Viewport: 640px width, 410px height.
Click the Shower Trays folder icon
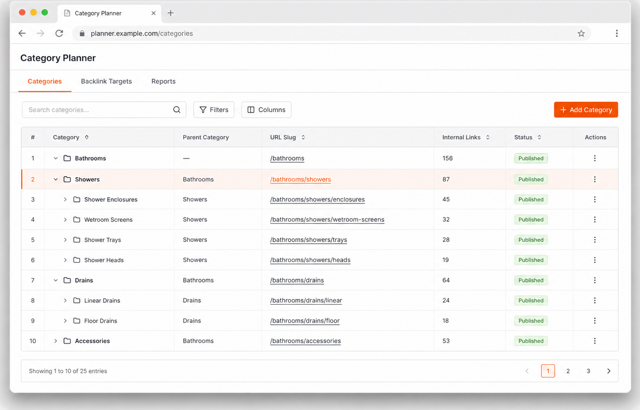point(77,240)
